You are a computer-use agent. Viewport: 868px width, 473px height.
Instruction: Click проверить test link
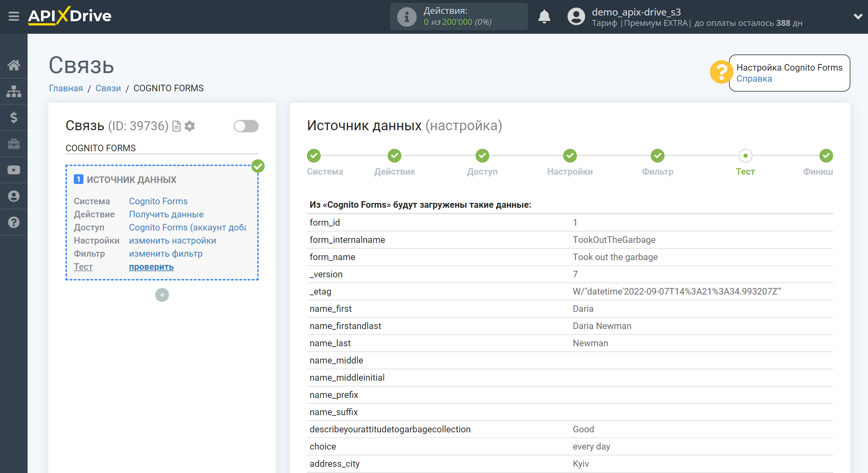pyautogui.click(x=151, y=267)
